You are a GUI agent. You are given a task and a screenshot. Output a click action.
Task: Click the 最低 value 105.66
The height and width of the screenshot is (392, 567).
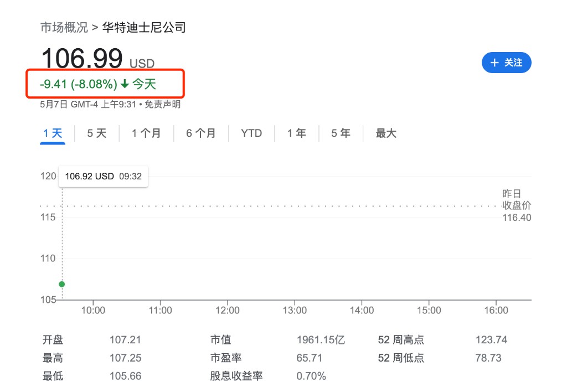click(x=126, y=376)
